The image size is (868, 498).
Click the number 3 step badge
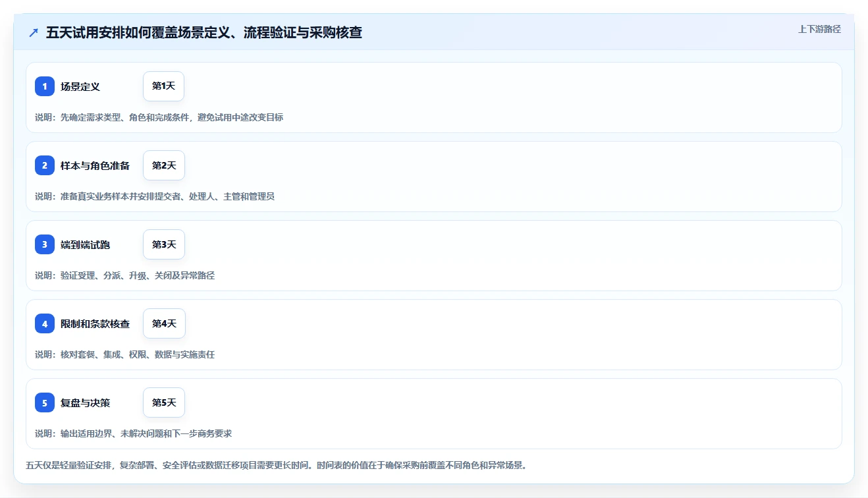tap(45, 244)
